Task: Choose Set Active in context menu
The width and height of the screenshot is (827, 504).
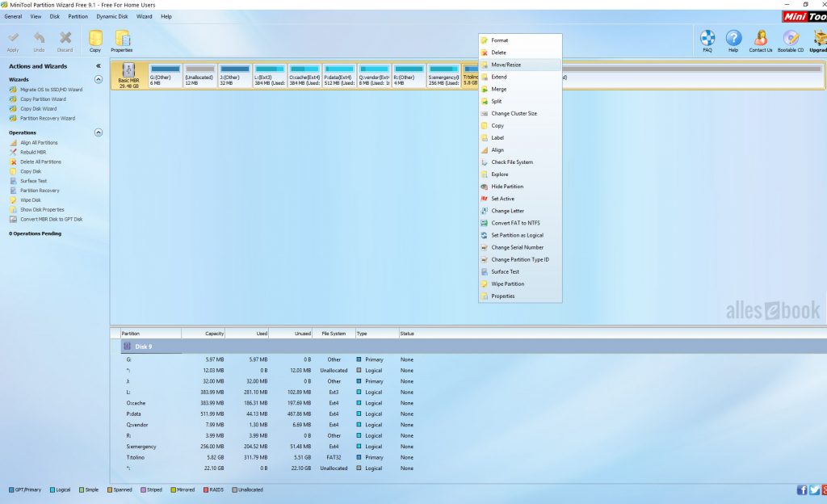Action: (x=520, y=198)
